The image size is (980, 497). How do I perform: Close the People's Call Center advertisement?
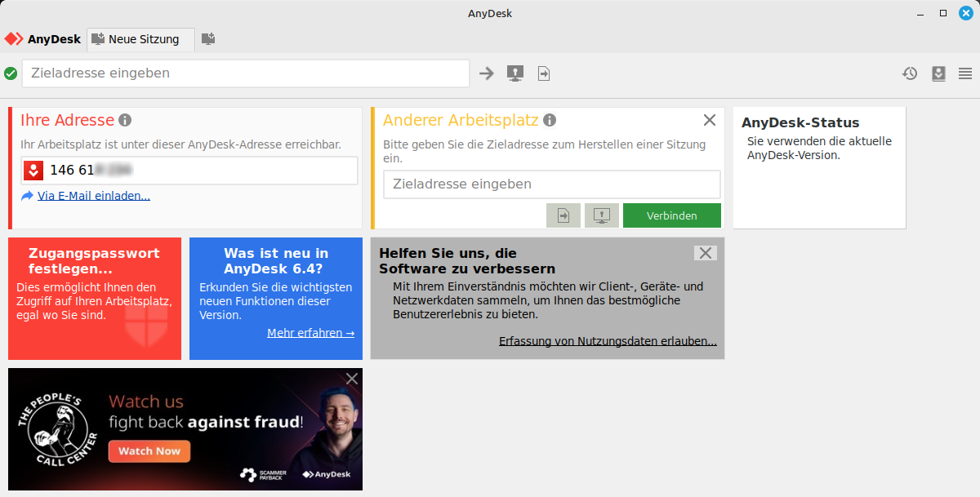(x=352, y=379)
